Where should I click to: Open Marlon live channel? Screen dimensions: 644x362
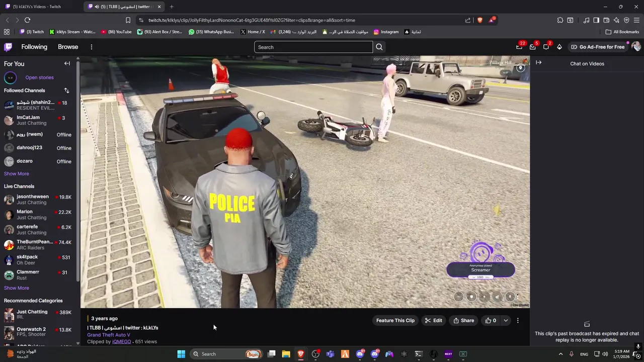click(39, 215)
